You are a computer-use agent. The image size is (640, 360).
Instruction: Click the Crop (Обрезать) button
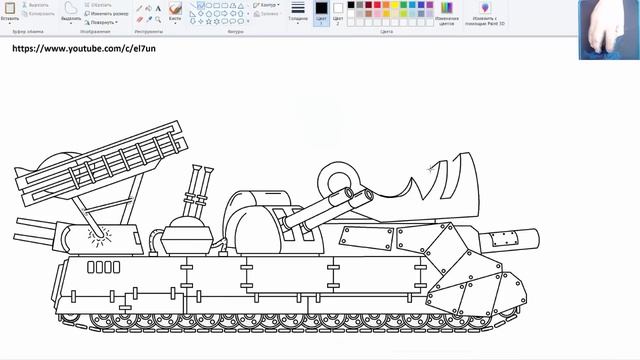pos(98,5)
